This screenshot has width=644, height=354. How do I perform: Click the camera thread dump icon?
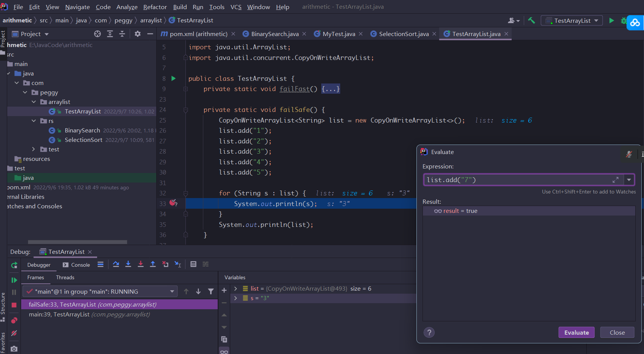pyautogui.click(x=14, y=349)
